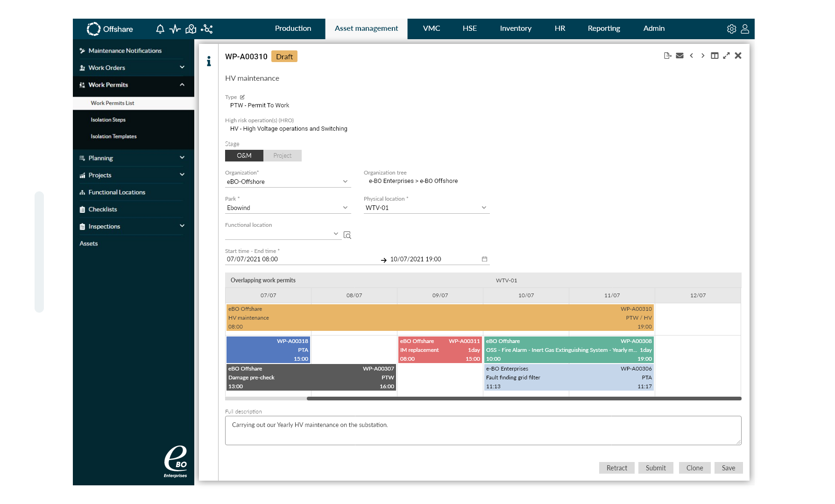Click the permit info icon
Image resolution: width=835 pixels, height=504 pixels.
[x=209, y=61]
